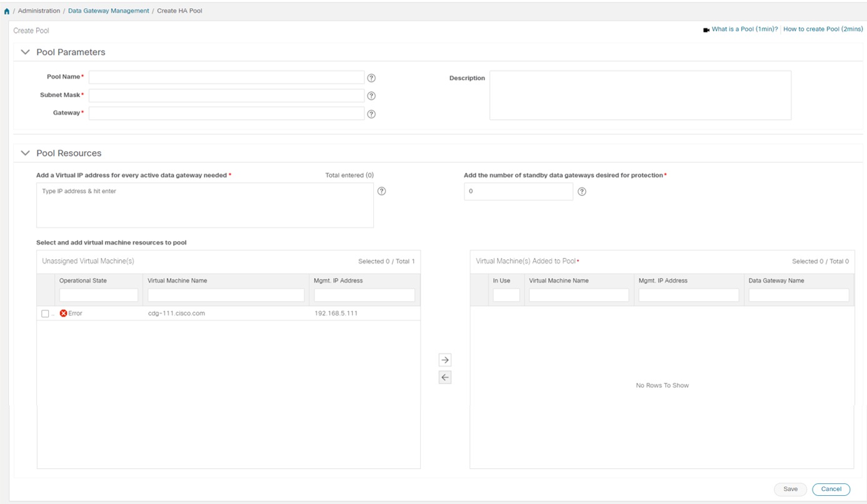Click the Description text area
Image resolution: width=867 pixels, height=504 pixels.
640,95
